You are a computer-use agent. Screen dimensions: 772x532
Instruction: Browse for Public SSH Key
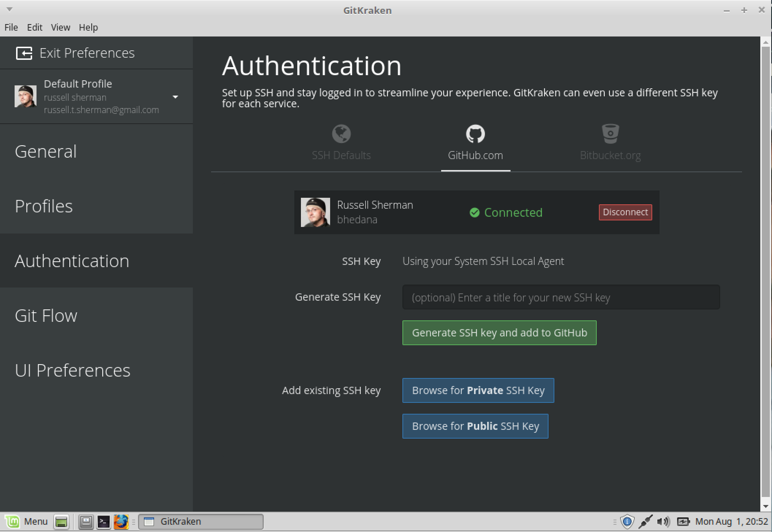tap(475, 426)
